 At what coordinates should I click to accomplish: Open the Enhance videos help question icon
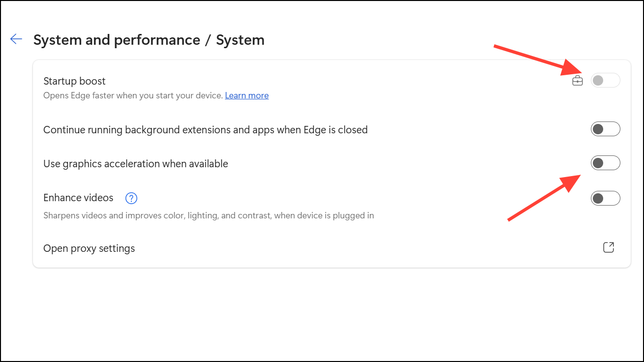pos(131,198)
